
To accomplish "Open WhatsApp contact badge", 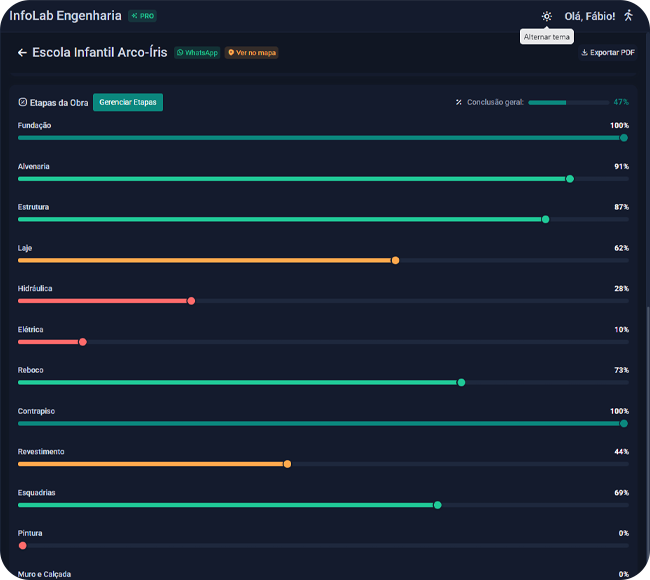I will [197, 53].
